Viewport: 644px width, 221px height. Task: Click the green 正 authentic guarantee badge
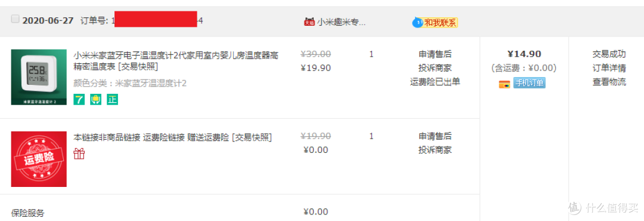113,99
